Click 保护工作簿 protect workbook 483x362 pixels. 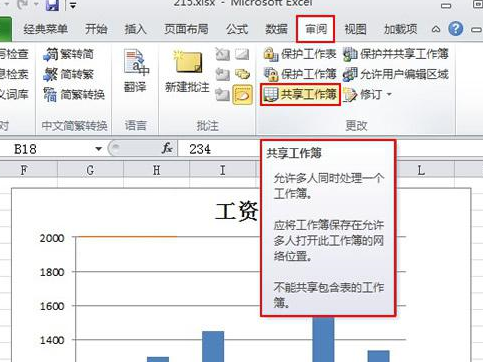click(x=300, y=74)
